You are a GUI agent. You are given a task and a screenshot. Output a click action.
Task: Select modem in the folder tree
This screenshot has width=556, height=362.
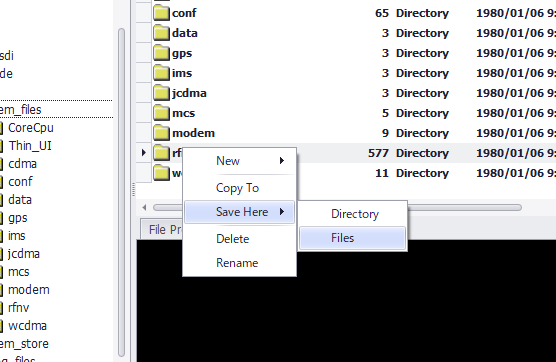point(29,290)
